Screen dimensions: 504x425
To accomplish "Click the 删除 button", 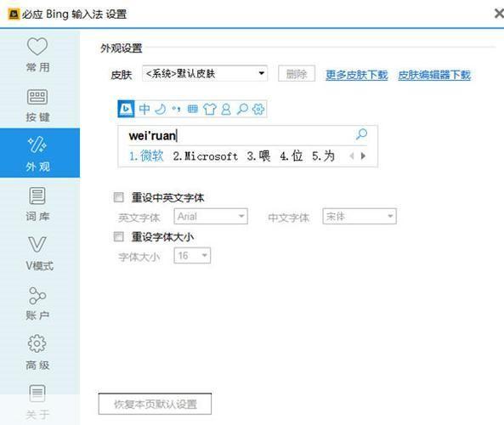I will 297,74.
